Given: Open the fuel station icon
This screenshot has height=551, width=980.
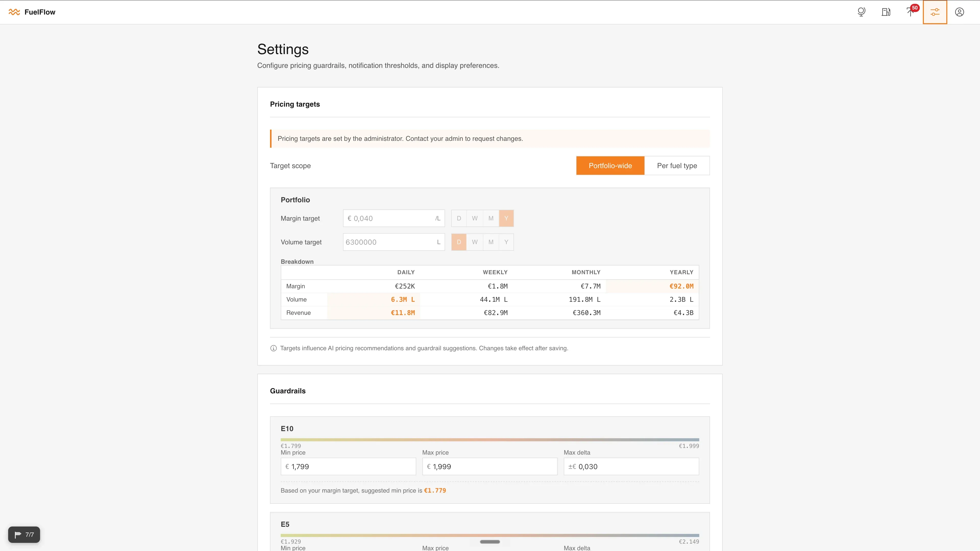Looking at the screenshot, I should point(886,12).
